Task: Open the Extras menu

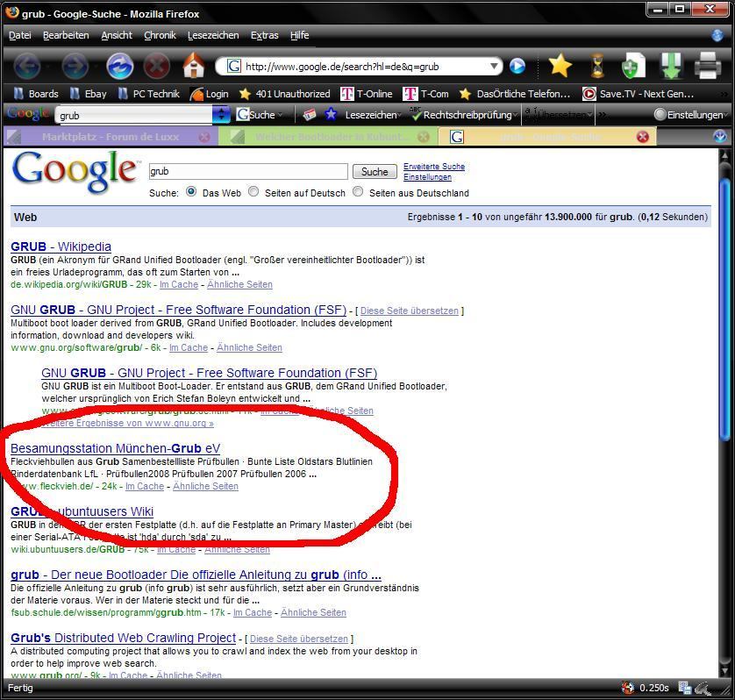Action: click(264, 35)
